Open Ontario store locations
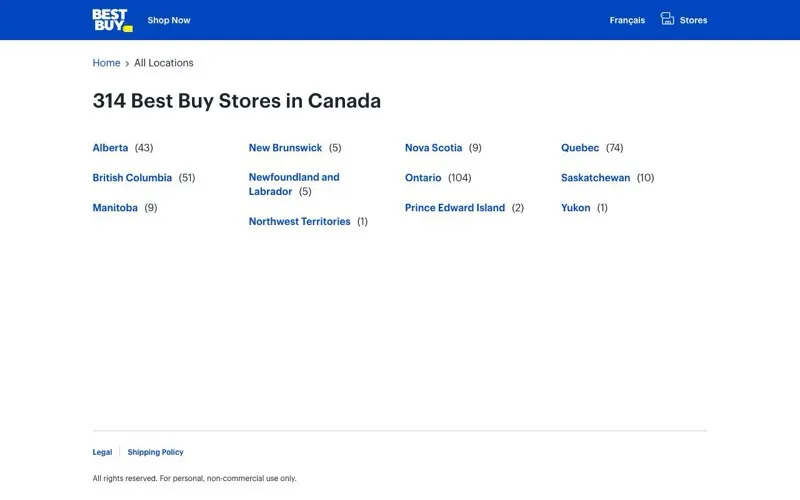The width and height of the screenshot is (800, 500). pyautogui.click(x=423, y=178)
